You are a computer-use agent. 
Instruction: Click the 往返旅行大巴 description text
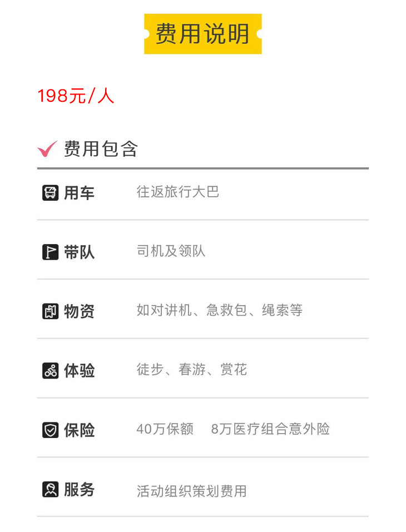click(x=178, y=192)
